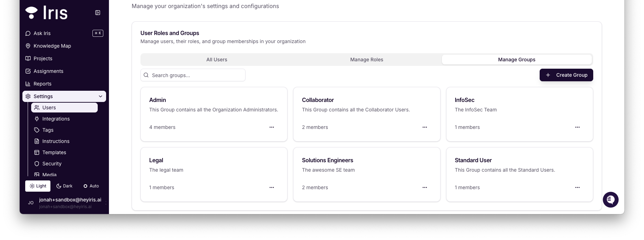Image resolution: width=644 pixels, height=240 pixels.
Task: Select the Manage Groups tab
Action: click(517, 60)
